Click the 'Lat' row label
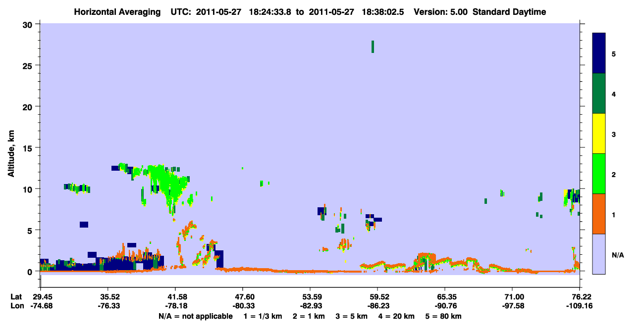This screenshot has width=644, height=330. 16,297
